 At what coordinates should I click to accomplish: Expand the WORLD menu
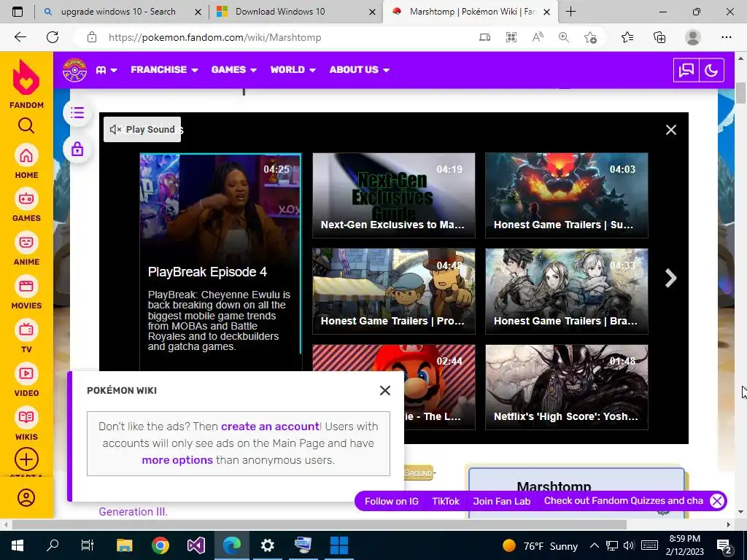[293, 70]
